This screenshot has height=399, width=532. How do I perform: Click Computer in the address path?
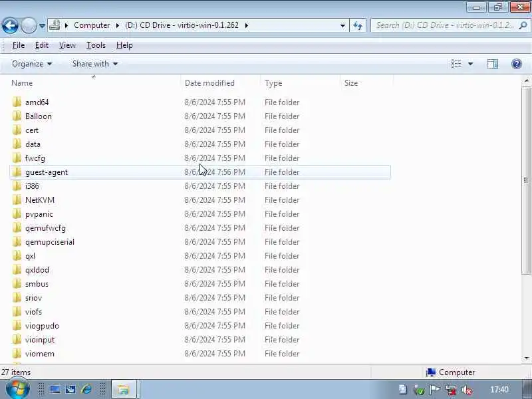[x=92, y=25]
